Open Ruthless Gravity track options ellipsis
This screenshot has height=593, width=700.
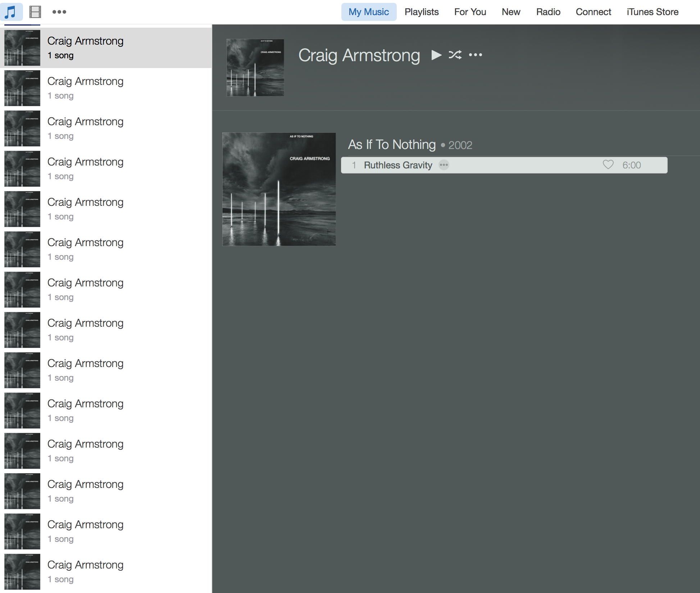[x=444, y=165]
